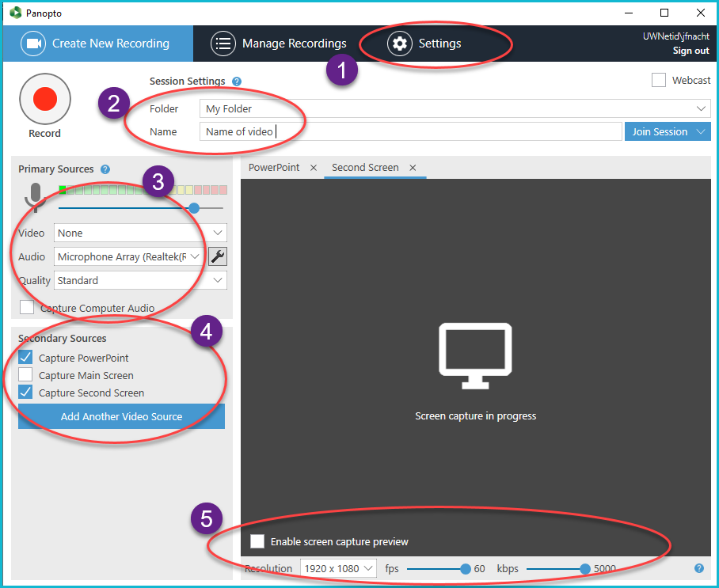
Task: Uncheck Capture PowerPoint
Action: tap(25, 357)
